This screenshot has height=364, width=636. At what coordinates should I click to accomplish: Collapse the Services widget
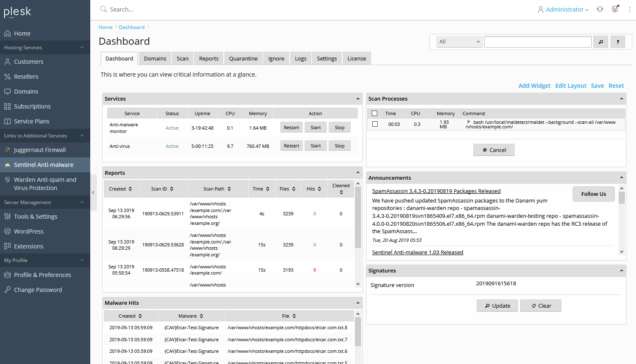click(x=358, y=99)
